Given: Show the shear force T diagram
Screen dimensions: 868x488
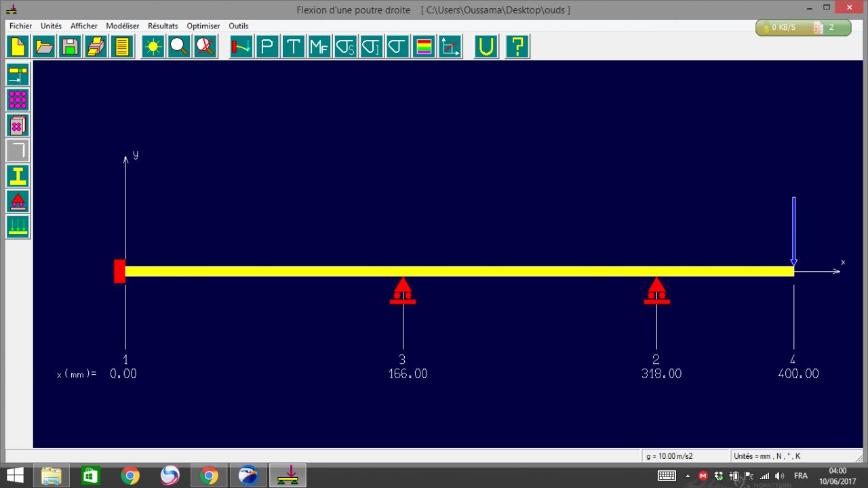Looking at the screenshot, I should (x=293, y=47).
